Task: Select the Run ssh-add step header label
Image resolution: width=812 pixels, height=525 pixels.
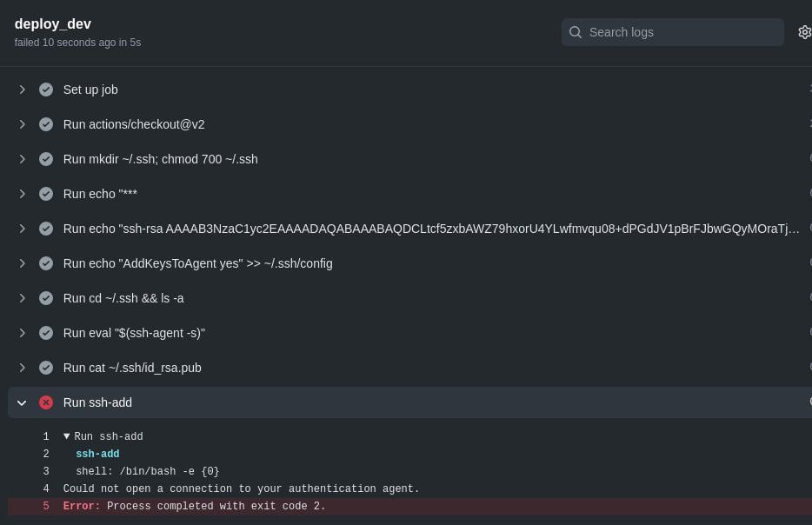Action: (97, 402)
